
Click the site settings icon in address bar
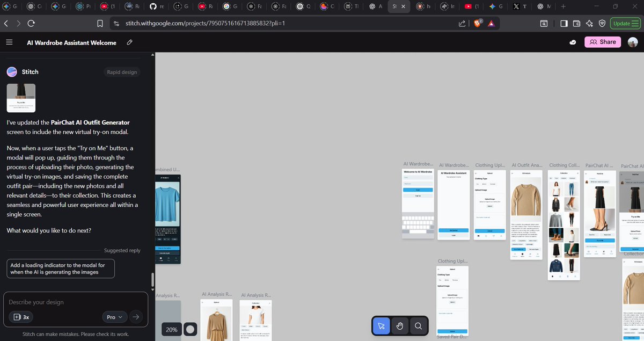(x=116, y=24)
